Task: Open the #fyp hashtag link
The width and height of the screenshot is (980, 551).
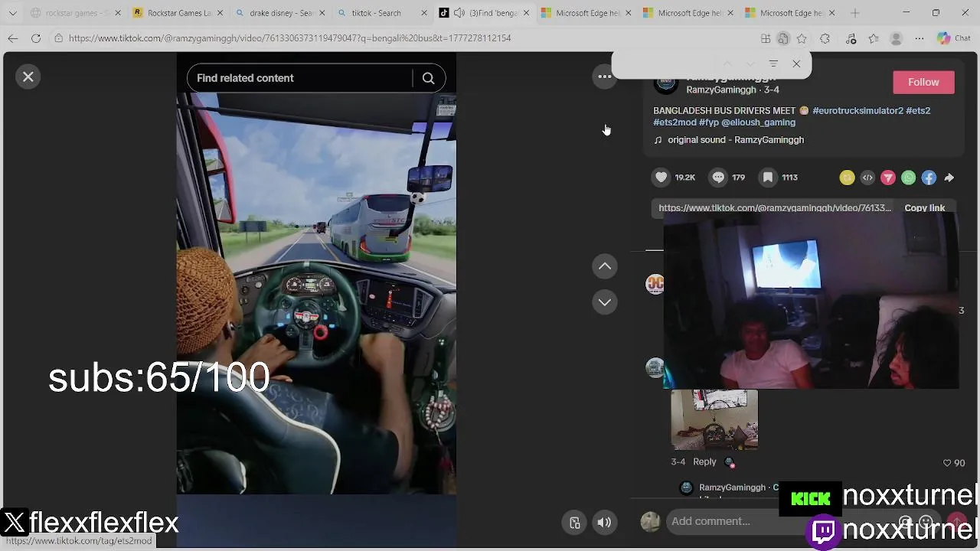Action: click(709, 122)
